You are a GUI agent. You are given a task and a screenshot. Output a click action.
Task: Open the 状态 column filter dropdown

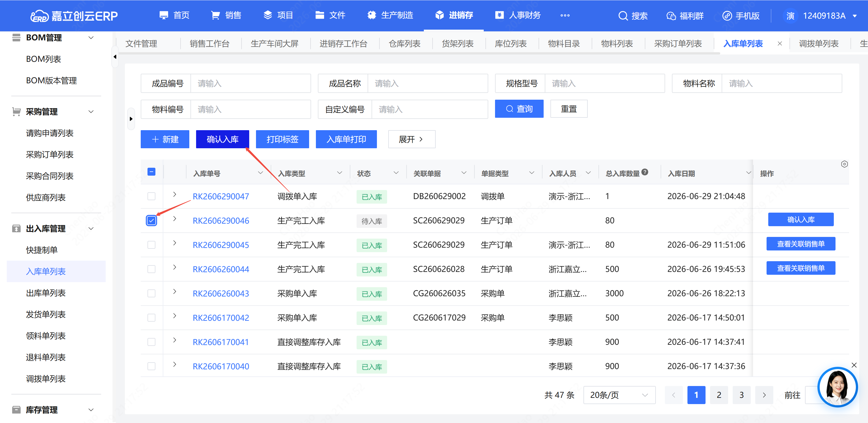[396, 173]
